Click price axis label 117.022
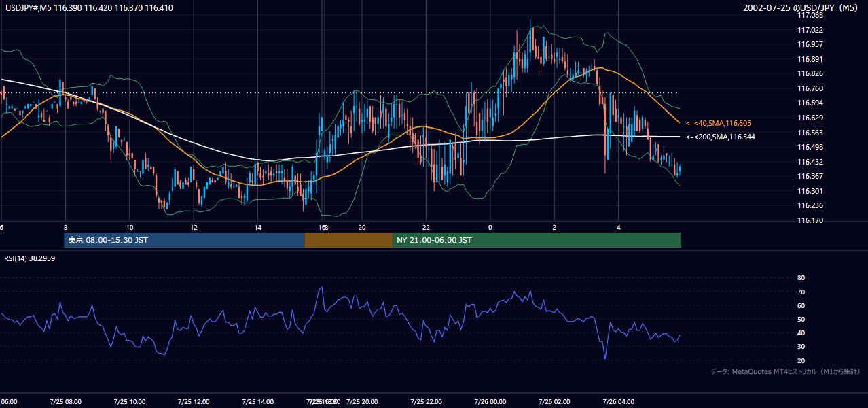Image resolution: width=868 pixels, height=408 pixels. click(810, 30)
